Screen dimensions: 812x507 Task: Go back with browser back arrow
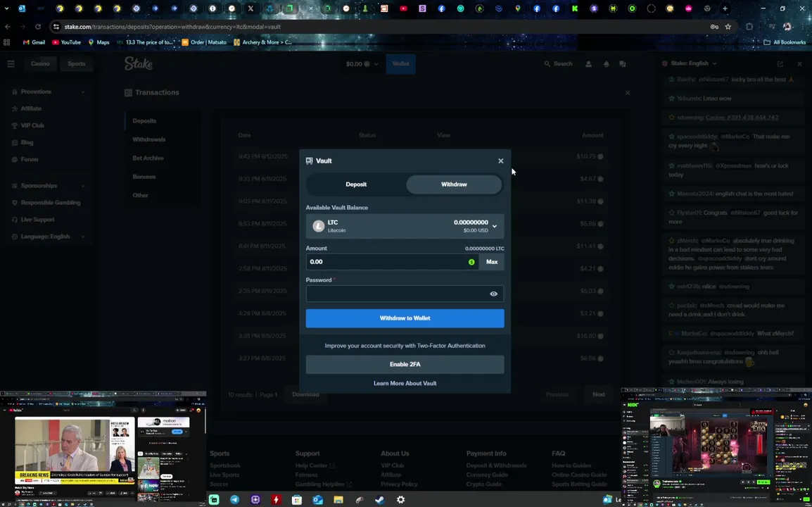click(x=7, y=27)
